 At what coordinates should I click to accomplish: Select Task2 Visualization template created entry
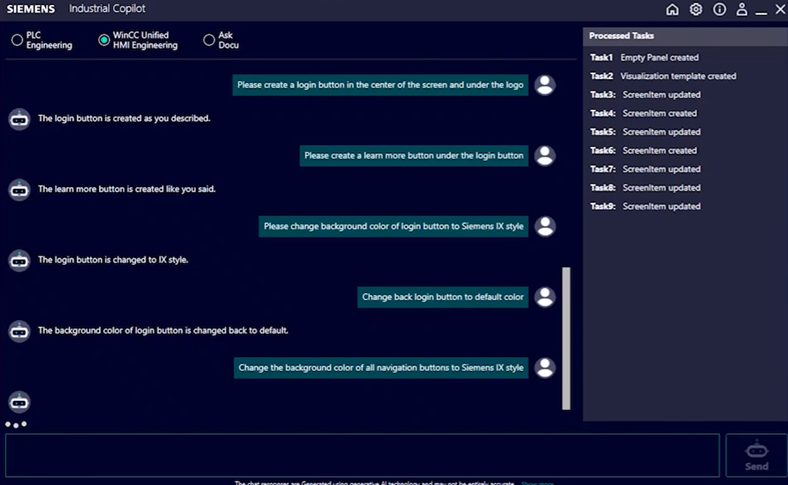(x=663, y=76)
